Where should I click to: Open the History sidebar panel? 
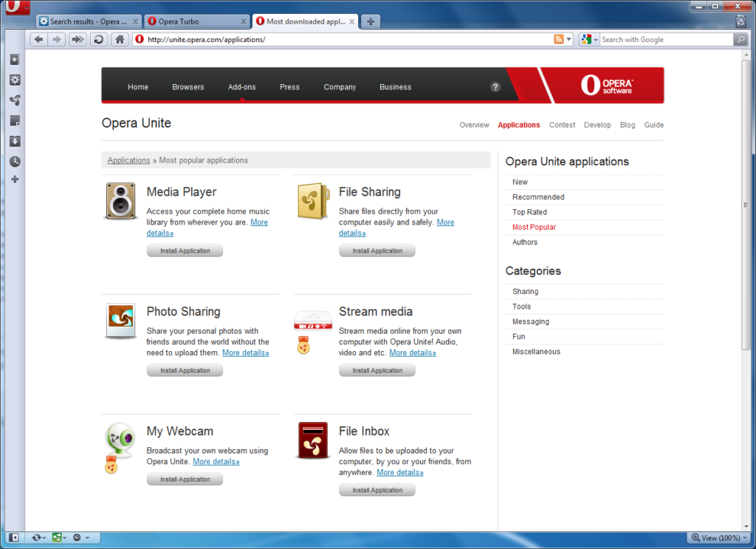point(15,161)
